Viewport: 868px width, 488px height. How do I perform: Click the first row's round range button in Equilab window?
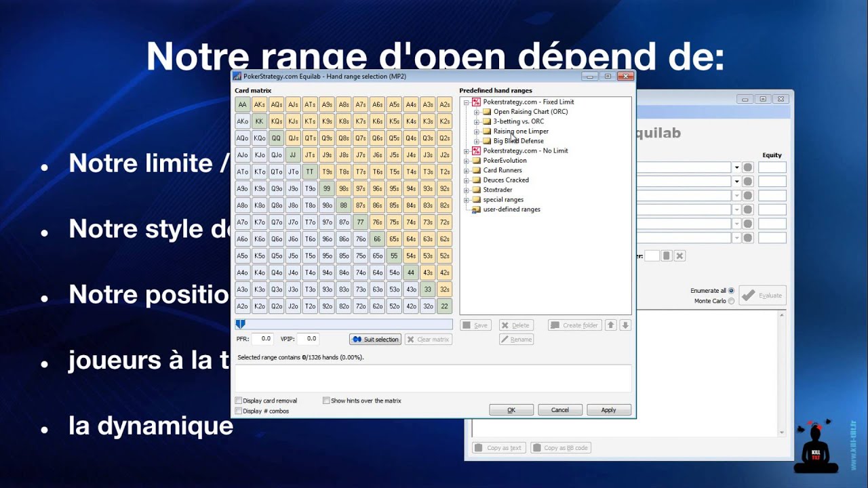pyautogui.click(x=748, y=167)
